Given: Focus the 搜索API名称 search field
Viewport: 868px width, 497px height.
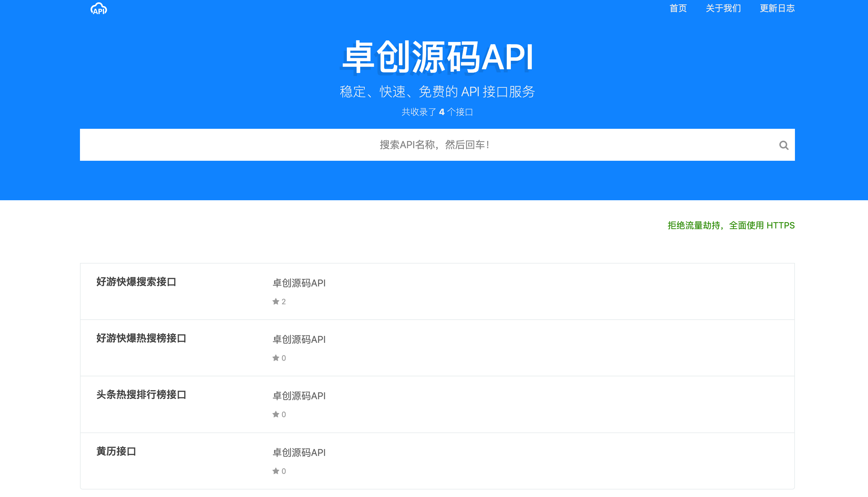Looking at the screenshot, I should click(437, 145).
